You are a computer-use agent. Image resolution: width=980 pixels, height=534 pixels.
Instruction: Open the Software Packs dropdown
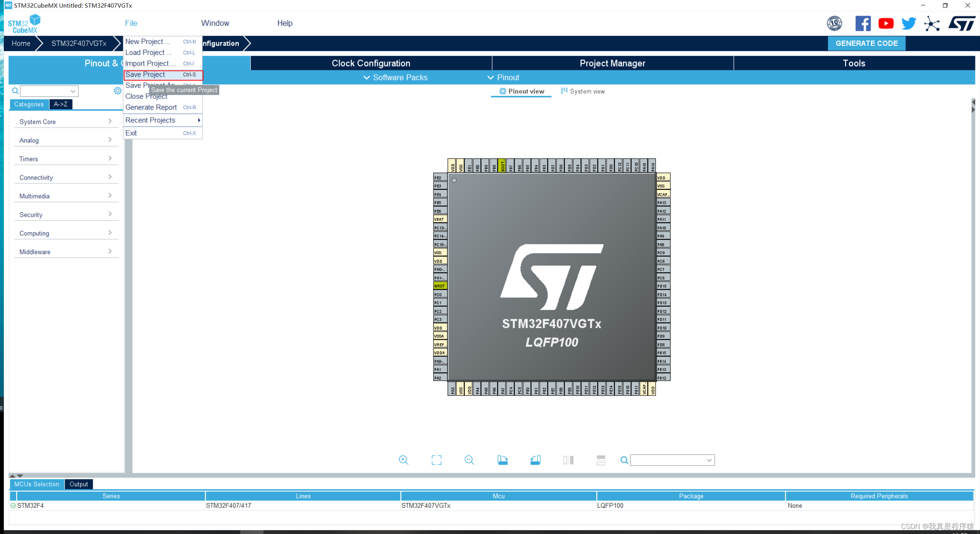[x=395, y=77]
